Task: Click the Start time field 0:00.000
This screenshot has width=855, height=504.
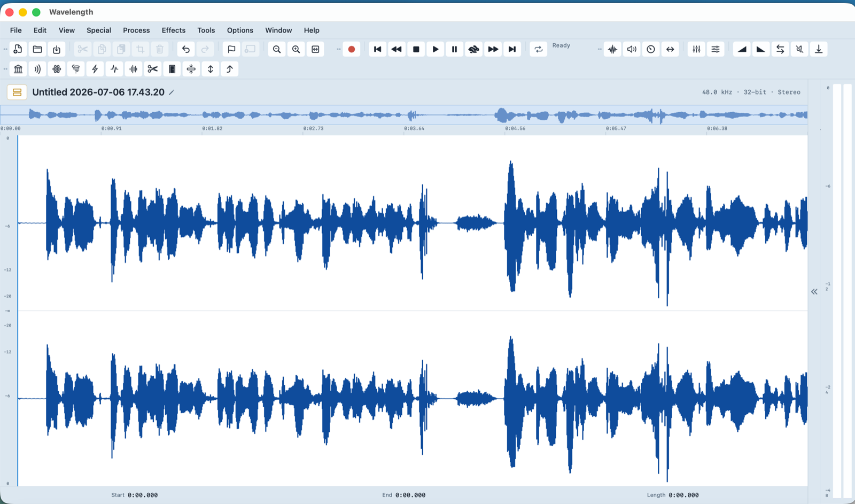Action: (x=143, y=495)
